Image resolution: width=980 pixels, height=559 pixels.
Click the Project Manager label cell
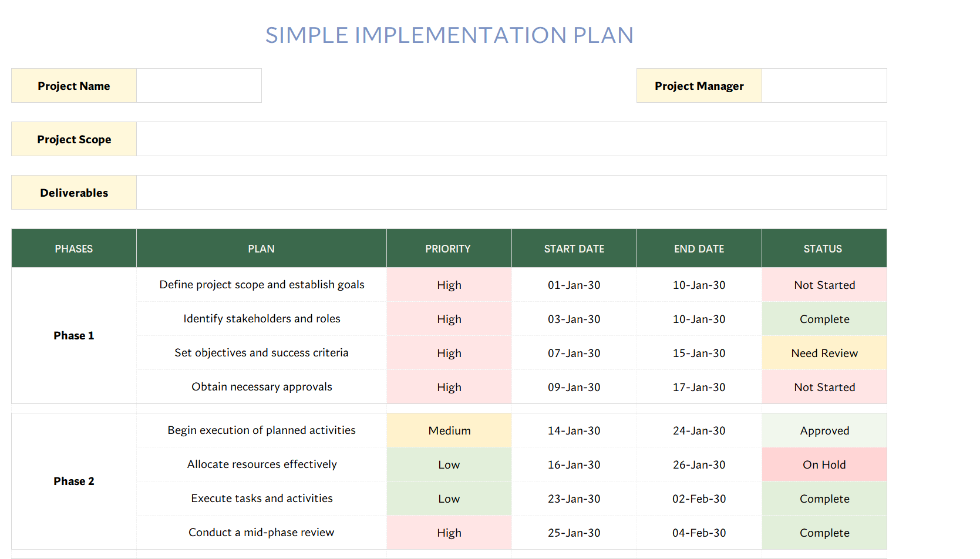tap(699, 86)
